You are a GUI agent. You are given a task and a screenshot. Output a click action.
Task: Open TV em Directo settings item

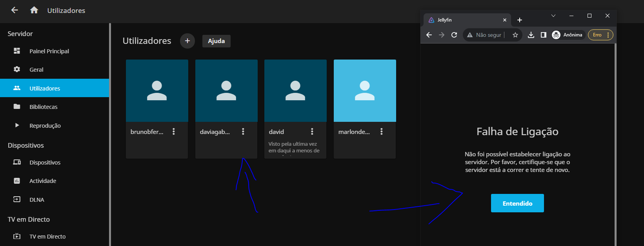[x=47, y=237]
